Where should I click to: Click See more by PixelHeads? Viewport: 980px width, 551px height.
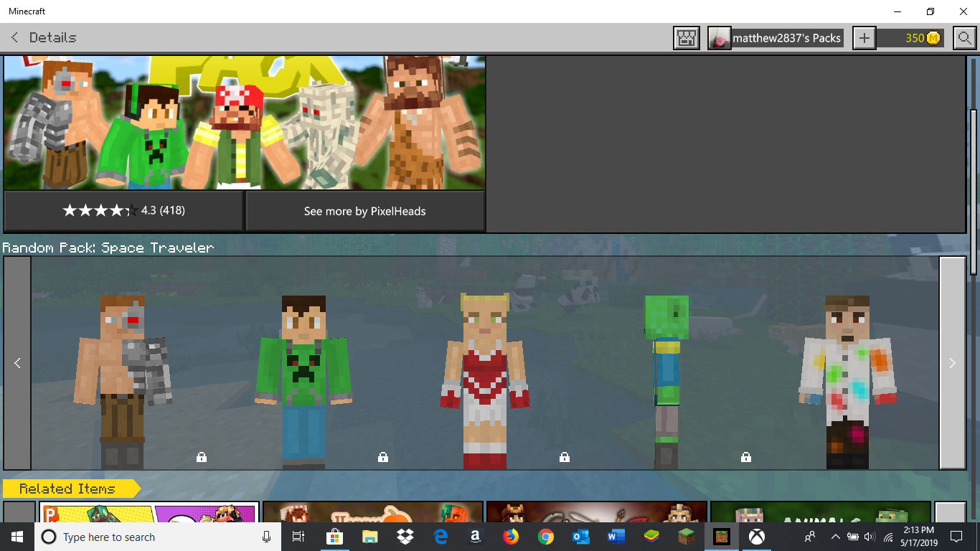[x=364, y=211]
